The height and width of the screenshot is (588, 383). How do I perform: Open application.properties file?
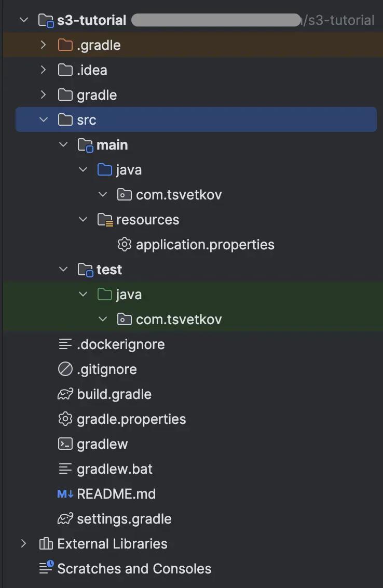(205, 245)
